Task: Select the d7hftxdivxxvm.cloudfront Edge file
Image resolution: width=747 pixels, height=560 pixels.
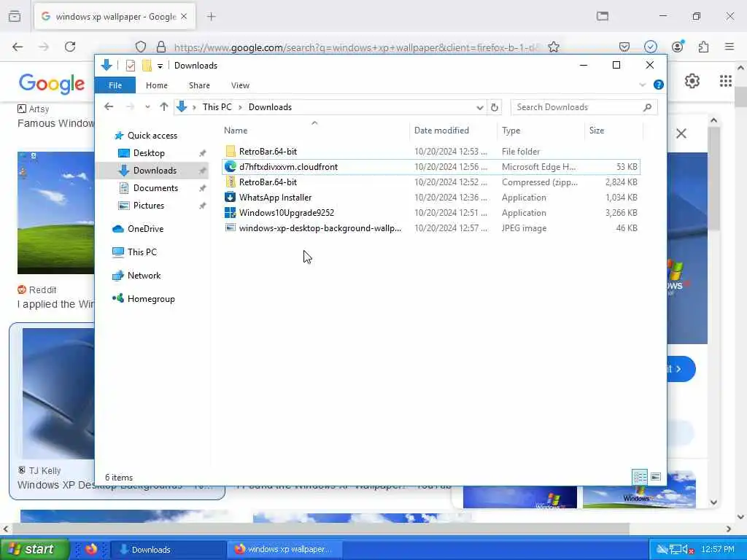Action: pyautogui.click(x=431, y=167)
